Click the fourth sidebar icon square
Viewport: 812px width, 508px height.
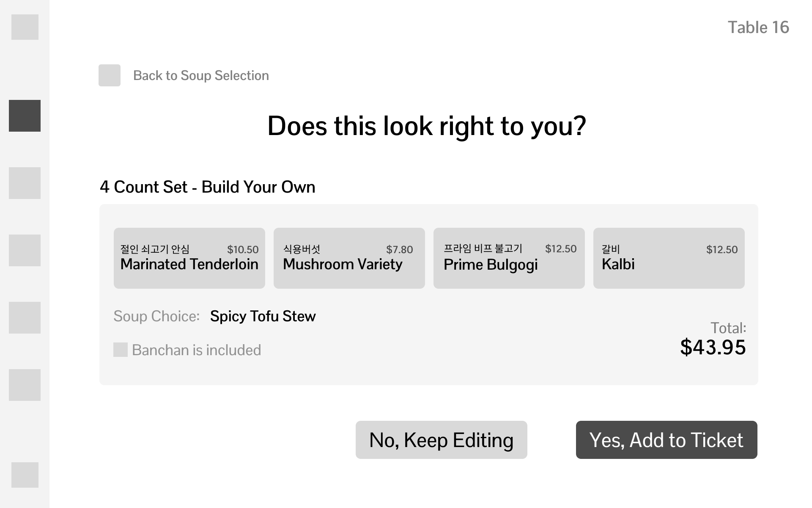click(25, 250)
